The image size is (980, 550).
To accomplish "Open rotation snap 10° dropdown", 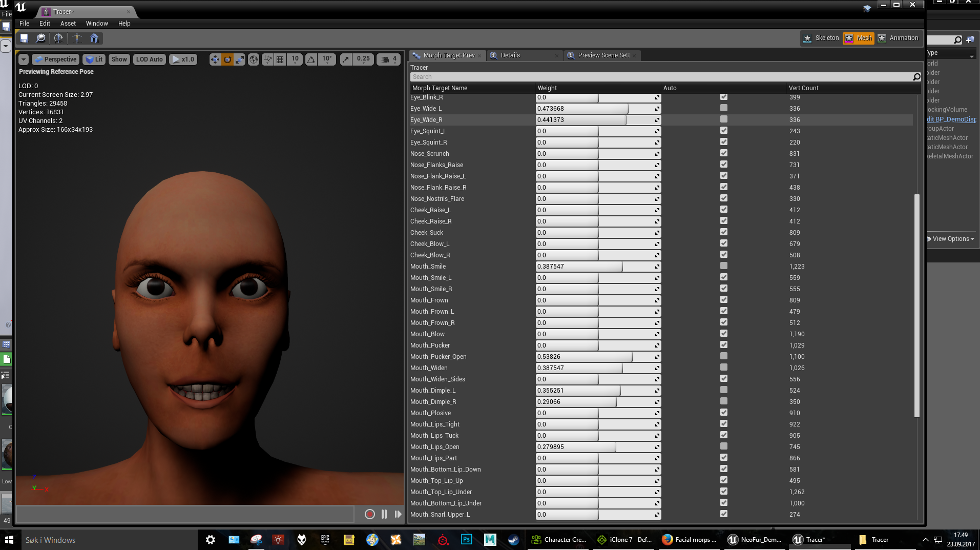I will click(327, 59).
